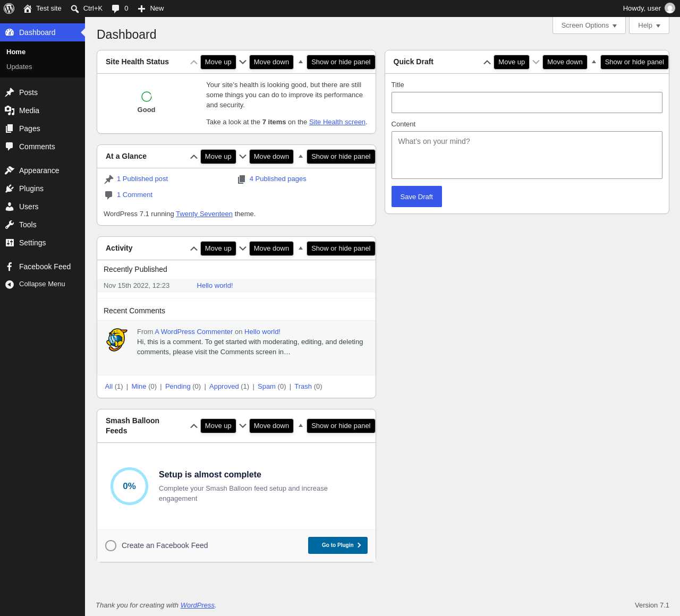
Task: Move the Site Health Status panel down
Action: 243,62
